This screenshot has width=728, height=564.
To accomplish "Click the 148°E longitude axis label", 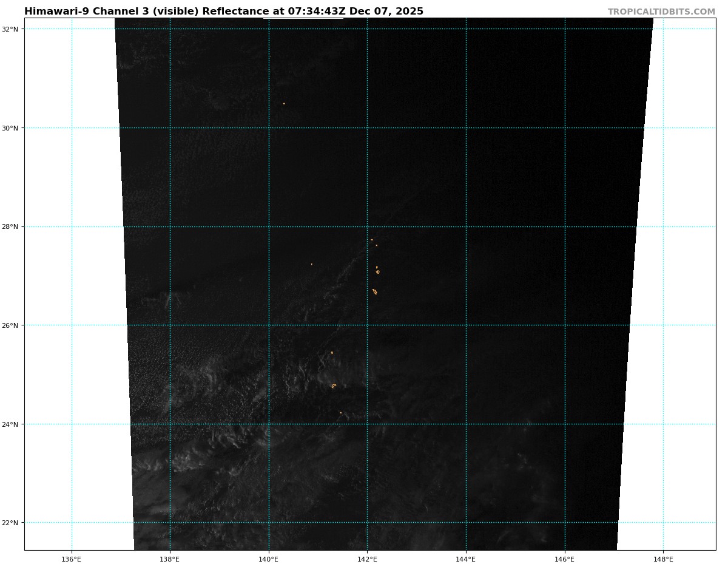I will (663, 559).
